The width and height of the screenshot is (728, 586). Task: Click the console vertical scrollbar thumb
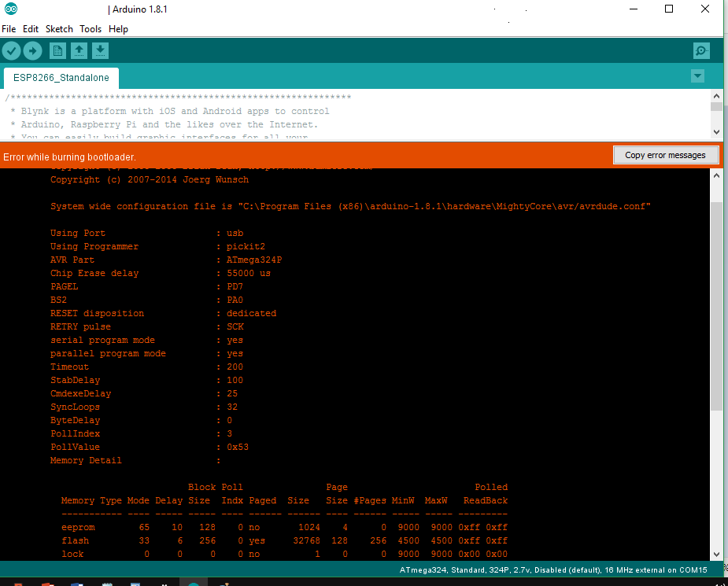(716, 306)
